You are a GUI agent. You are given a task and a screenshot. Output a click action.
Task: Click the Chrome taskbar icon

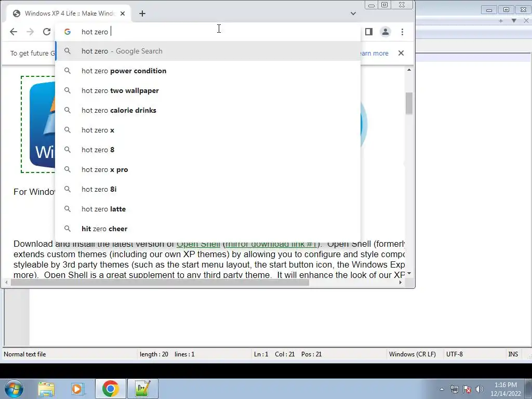(x=110, y=389)
